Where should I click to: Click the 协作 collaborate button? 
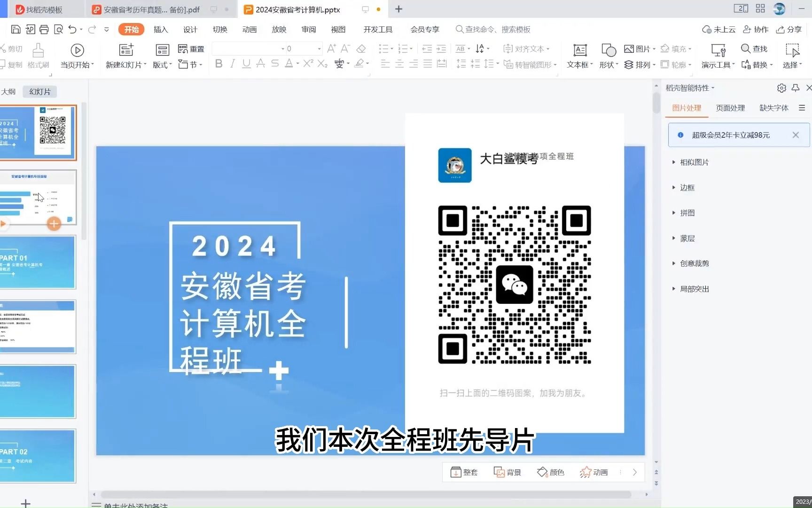pyautogui.click(x=756, y=29)
